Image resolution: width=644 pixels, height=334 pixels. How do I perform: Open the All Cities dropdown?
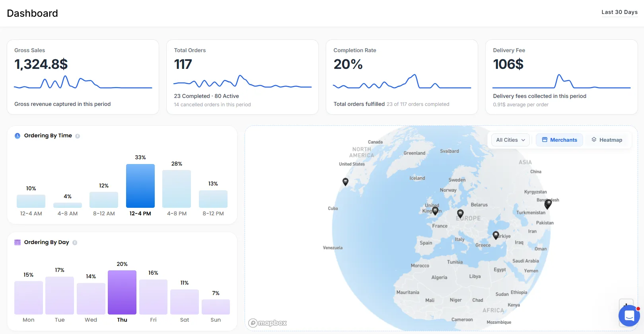point(510,140)
